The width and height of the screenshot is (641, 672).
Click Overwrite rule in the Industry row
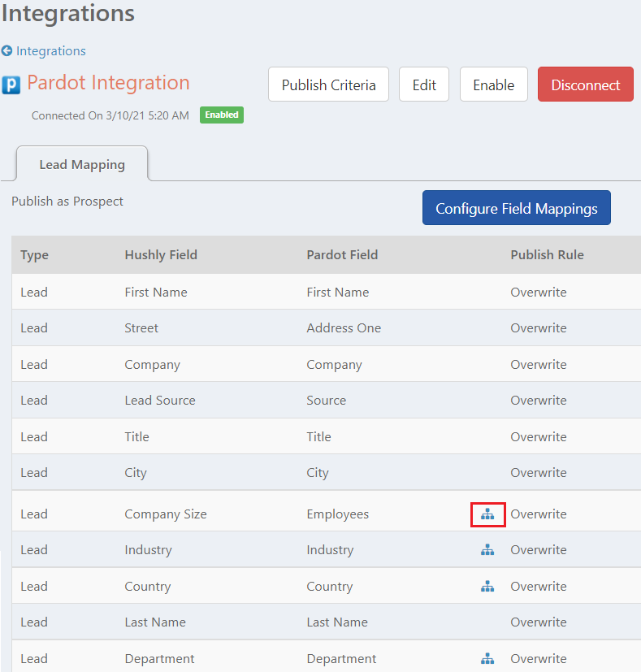539,550
